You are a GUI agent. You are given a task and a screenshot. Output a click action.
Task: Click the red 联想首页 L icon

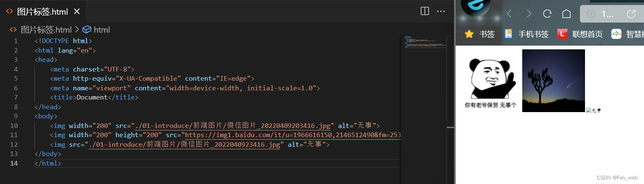pyautogui.click(x=562, y=34)
